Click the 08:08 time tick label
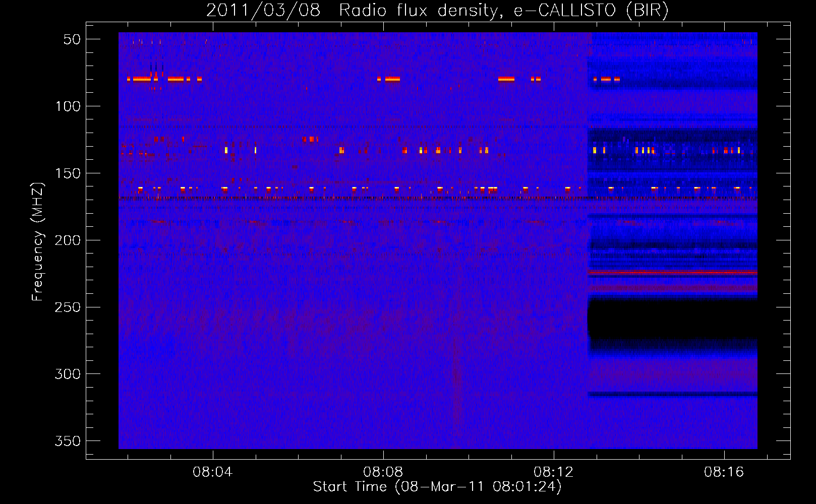The height and width of the screenshot is (504, 816). (383, 472)
